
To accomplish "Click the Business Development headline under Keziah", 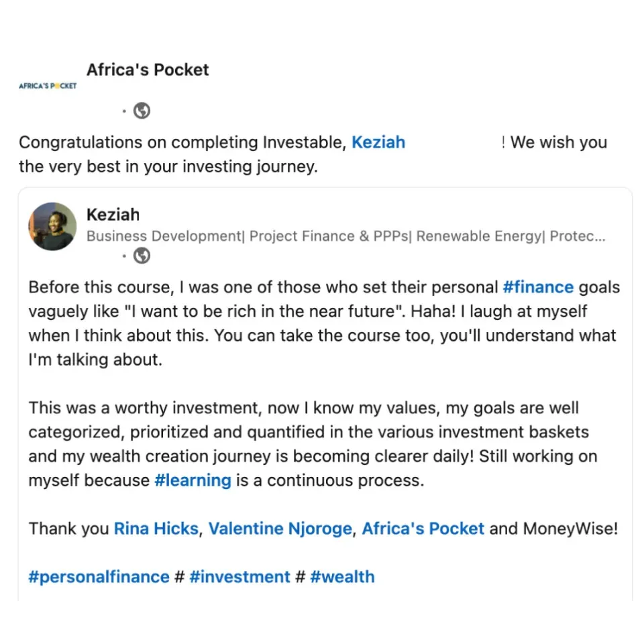I will [x=345, y=236].
